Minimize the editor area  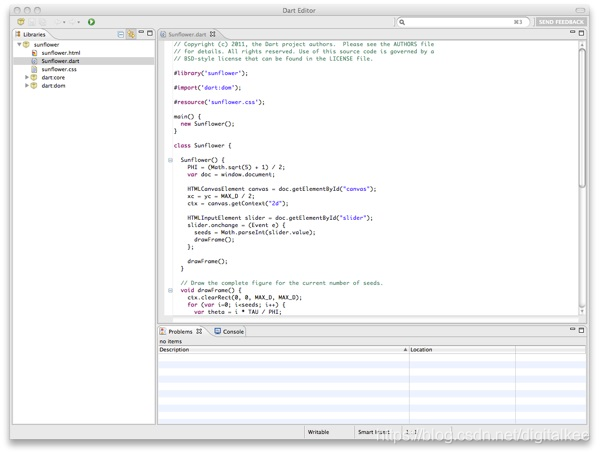pos(572,32)
